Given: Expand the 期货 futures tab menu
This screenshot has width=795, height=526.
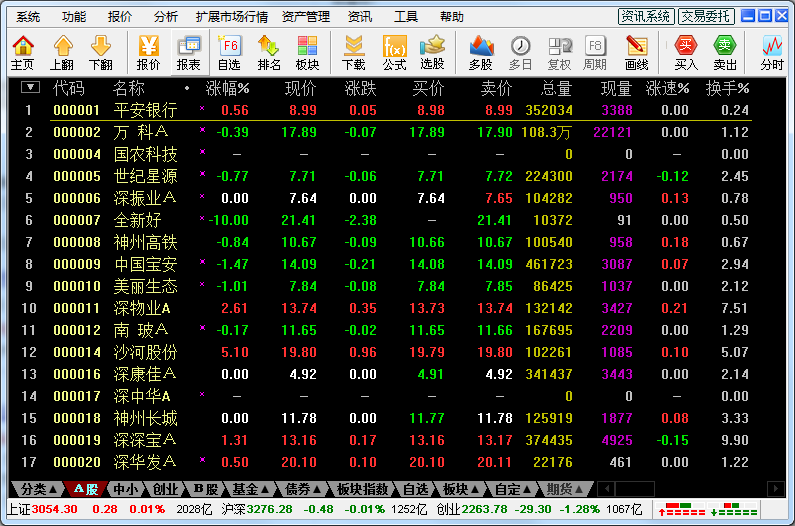Looking at the screenshot, I should pos(564,489).
